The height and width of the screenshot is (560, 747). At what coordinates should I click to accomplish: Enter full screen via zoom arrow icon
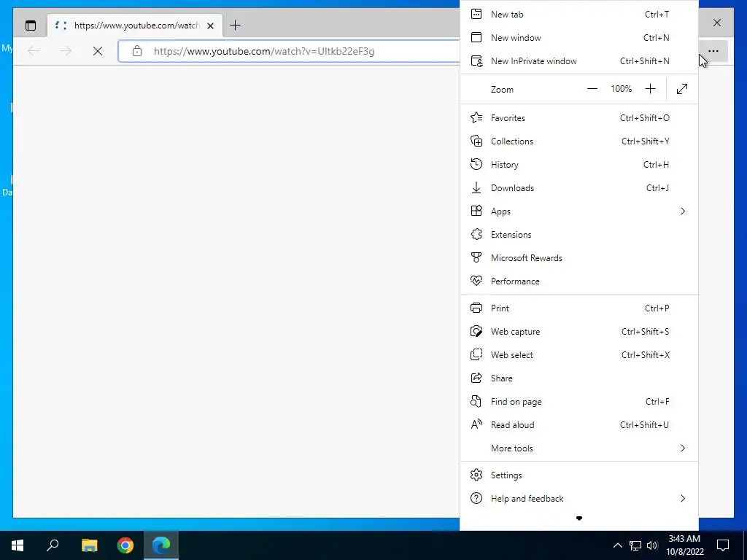click(x=682, y=89)
